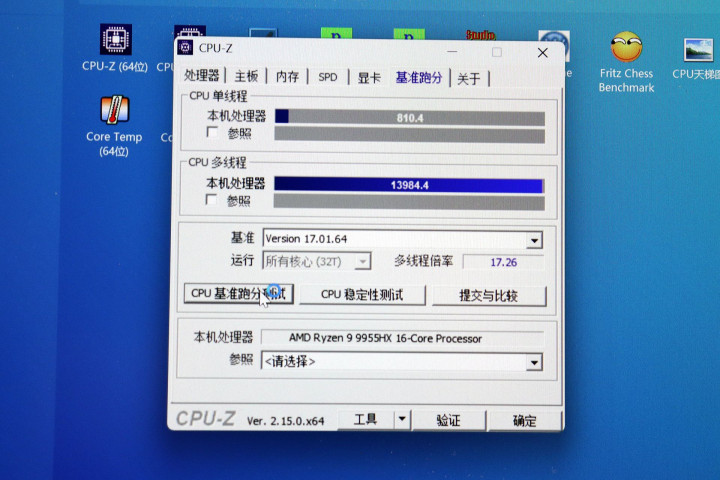Select the 基准跑分 tab

(419, 78)
